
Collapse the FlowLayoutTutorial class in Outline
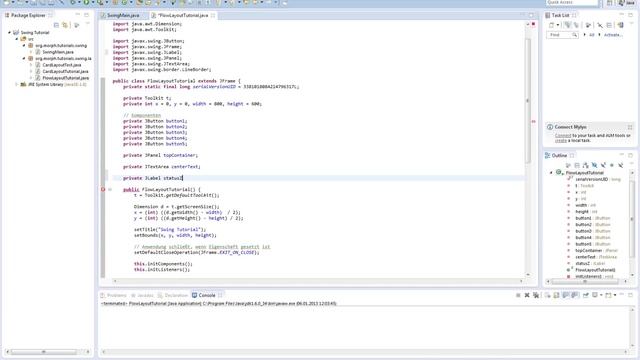pos(551,173)
